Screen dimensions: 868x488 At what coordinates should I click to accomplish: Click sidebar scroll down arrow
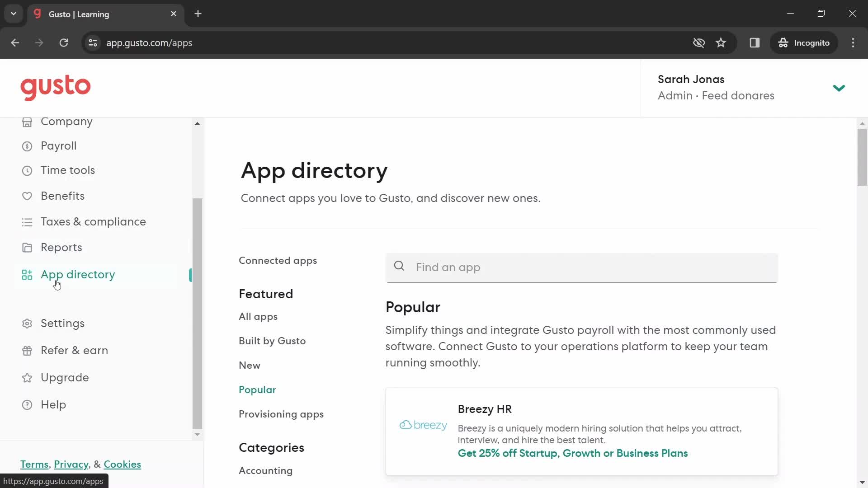[197, 435]
